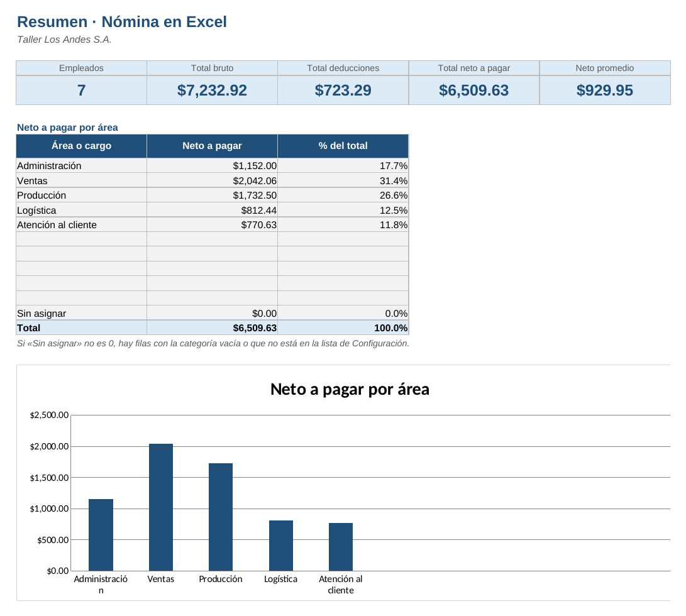Image resolution: width=686 pixels, height=616 pixels.
Task: Click the deductions value $723.29
Action: point(343,90)
